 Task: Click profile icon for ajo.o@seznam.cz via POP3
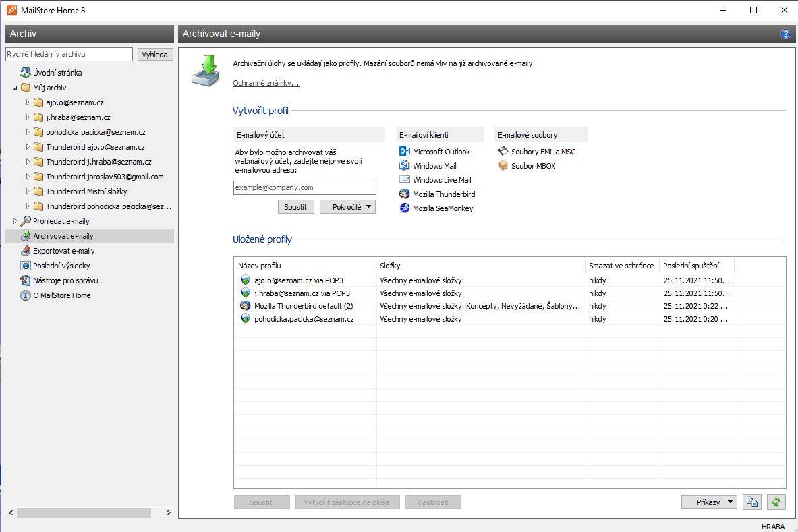(x=246, y=280)
